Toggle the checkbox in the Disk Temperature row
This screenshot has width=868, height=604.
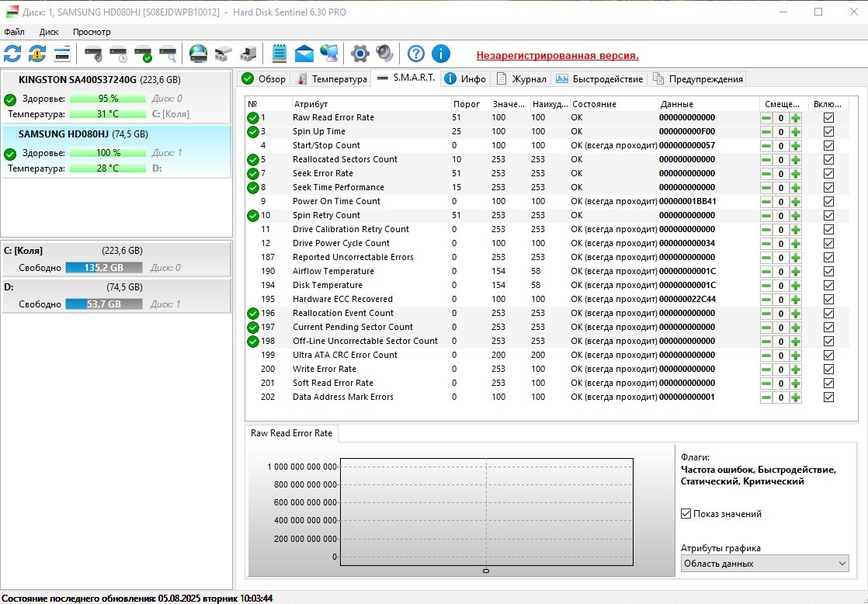pos(828,286)
